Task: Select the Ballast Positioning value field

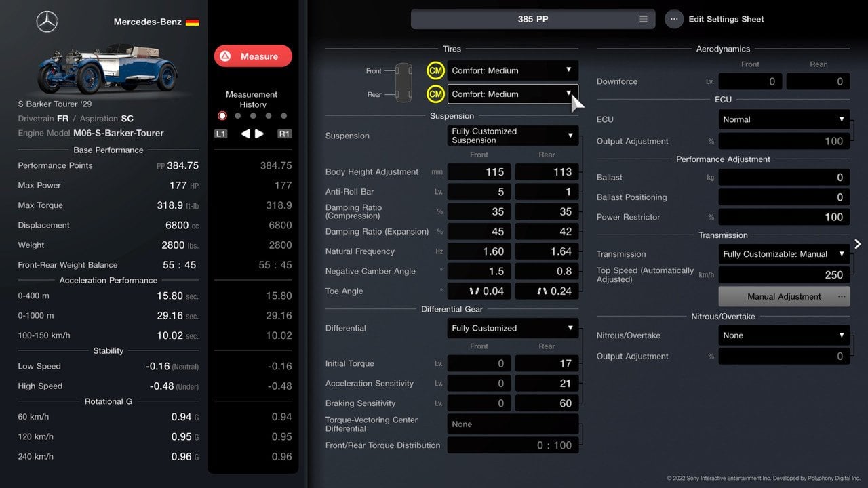Action: (x=784, y=197)
